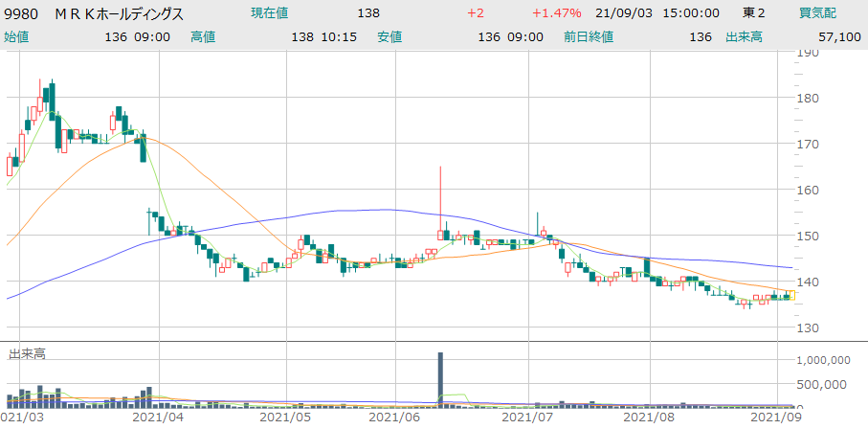Click the 高値 high price label
Image resolution: width=868 pixels, height=429 pixels.
pos(203,37)
